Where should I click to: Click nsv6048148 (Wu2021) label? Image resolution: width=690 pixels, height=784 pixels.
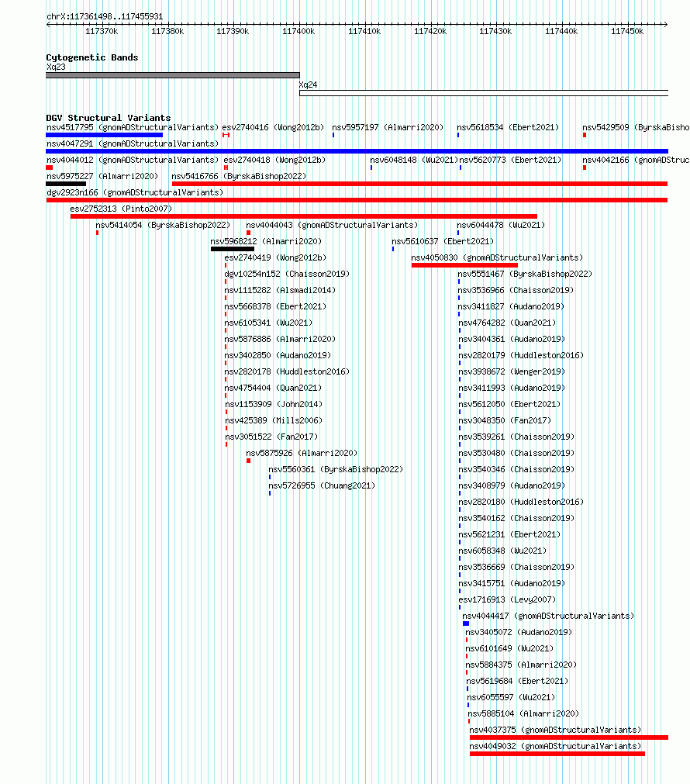point(414,160)
